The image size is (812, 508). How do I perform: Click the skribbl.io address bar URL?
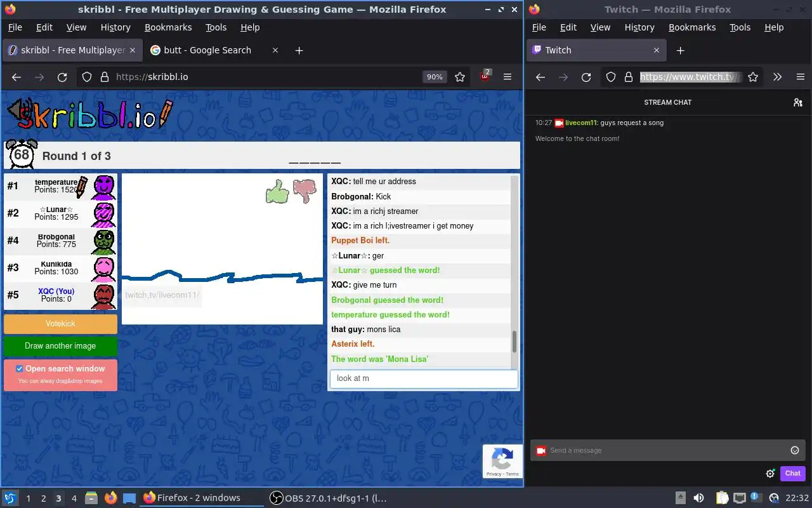click(x=152, y=77)
